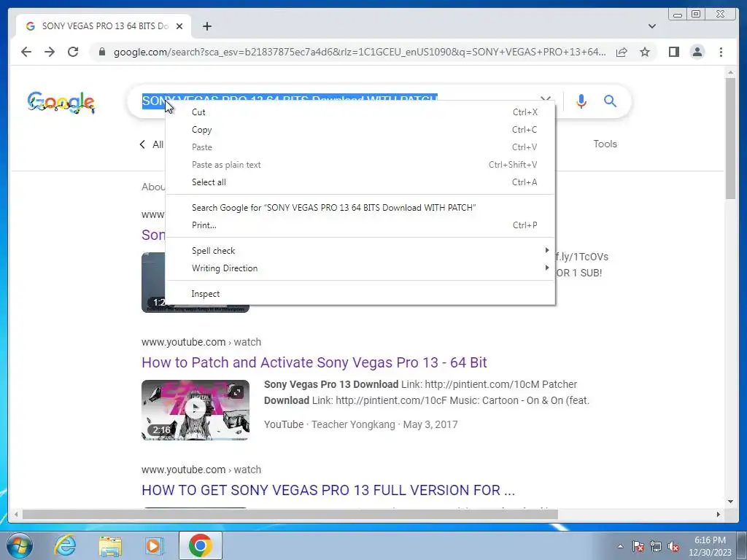Choose Print... in the context menu
The width and height of the screenshot is (747, 560).
(360, 225)
